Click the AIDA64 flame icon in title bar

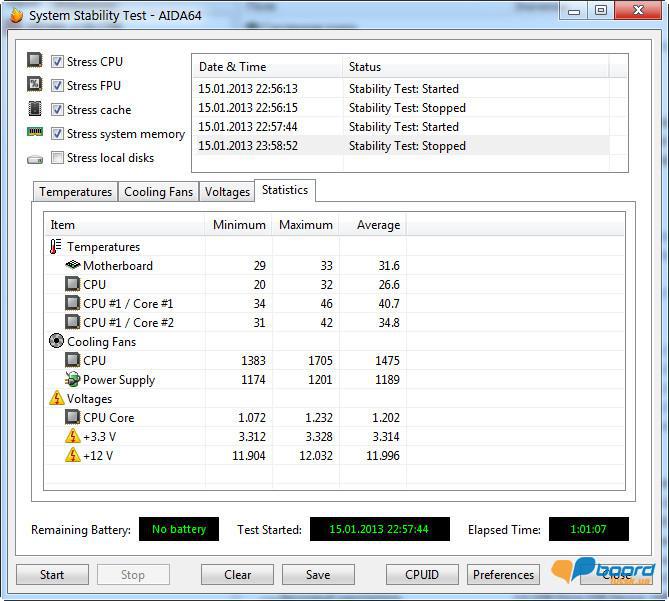(15, 15)
